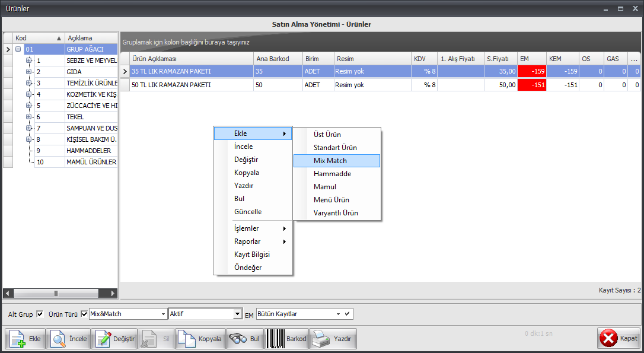Sort by the Kod column header
Viewport: 644px width, 353px height.
tap(39, 38)
